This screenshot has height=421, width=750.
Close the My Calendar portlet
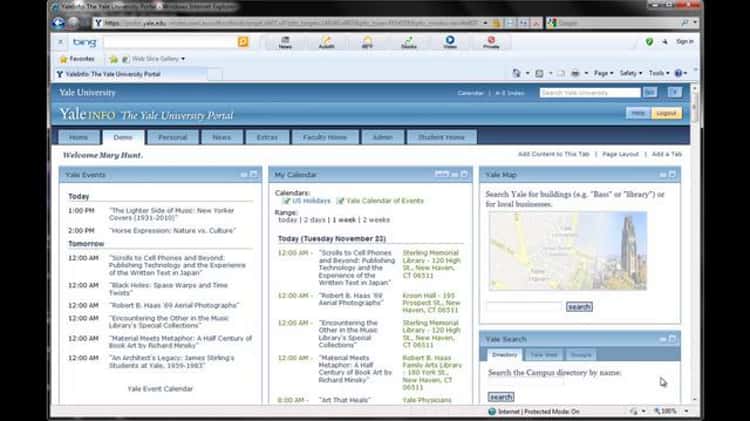464,175
